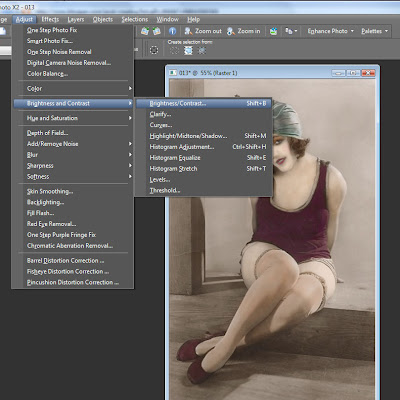Open the Help menu
This screenshot has width=400, height=400.
pos(193,20)
